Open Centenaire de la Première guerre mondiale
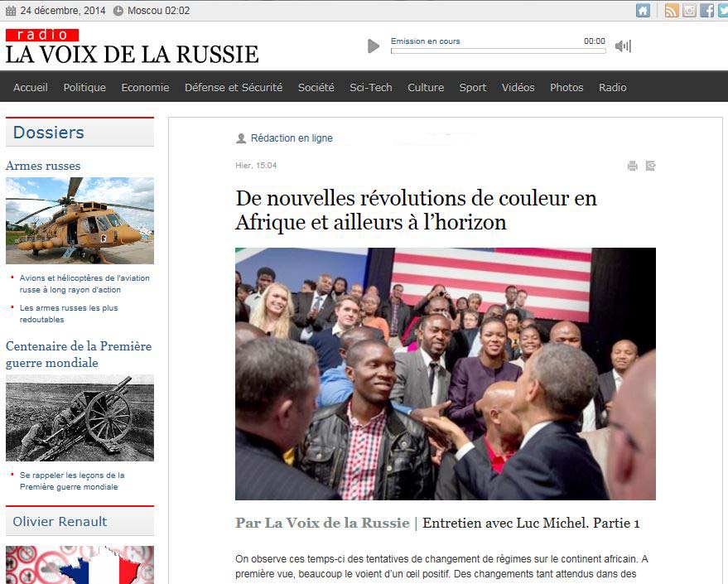Image resolution: width=728 pixels, height=584 pixels. pyautogui.click(x=79, y=355)
